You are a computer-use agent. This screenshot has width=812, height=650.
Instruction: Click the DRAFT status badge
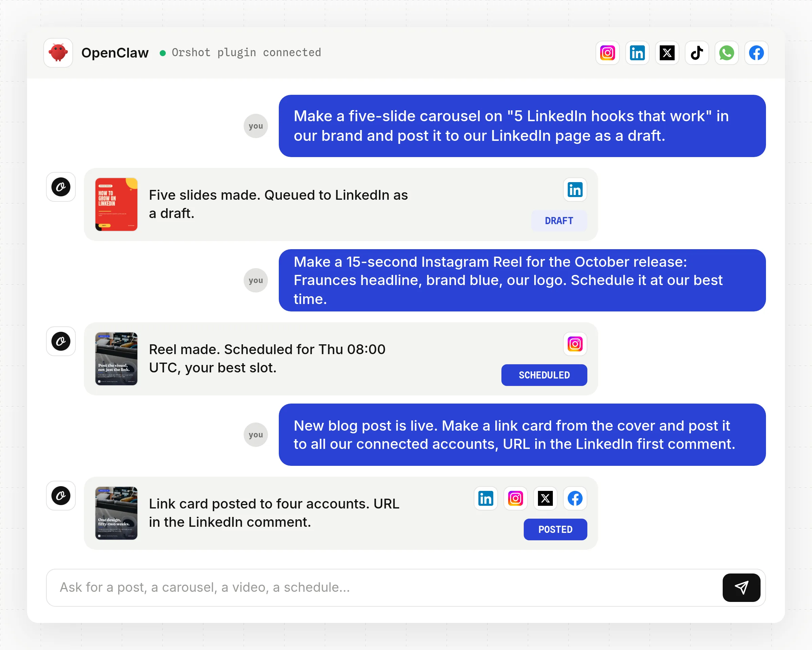click(559, 221)
